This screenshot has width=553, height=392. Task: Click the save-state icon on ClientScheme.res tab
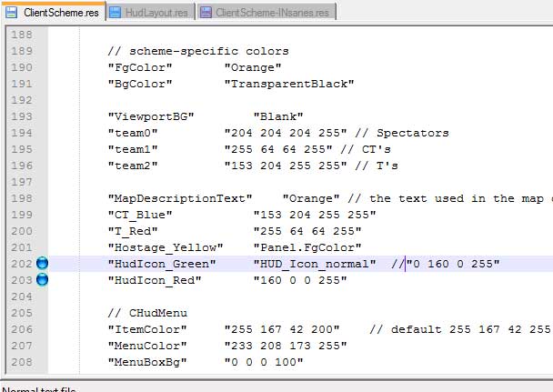12,12
